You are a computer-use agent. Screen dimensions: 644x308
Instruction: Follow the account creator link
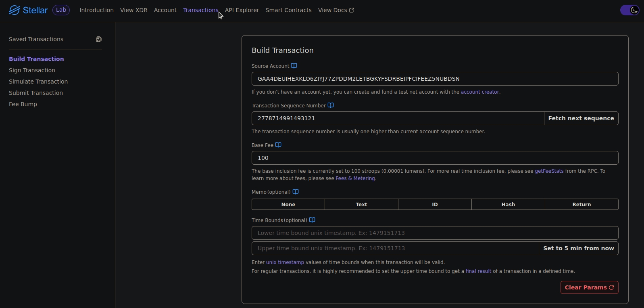(480, 92)
